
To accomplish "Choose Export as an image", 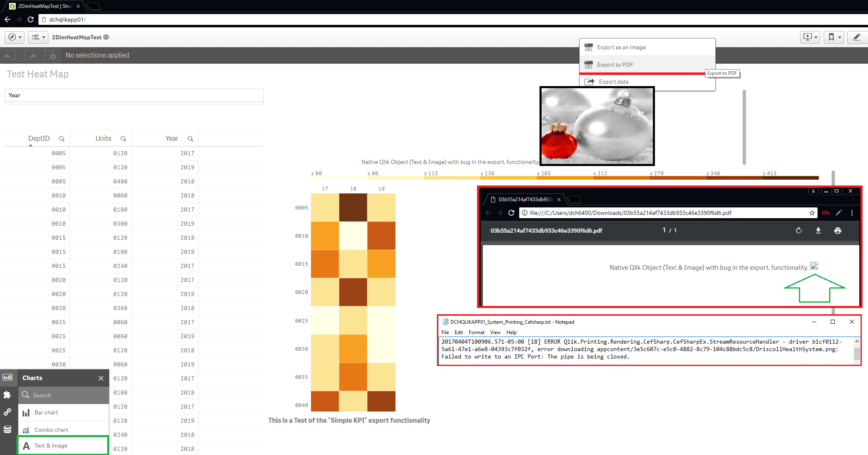I will (x=647, y=47).
